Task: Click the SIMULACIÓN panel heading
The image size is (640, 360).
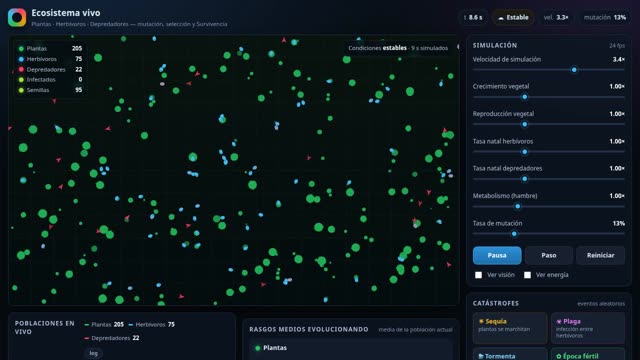Action: 495,45
